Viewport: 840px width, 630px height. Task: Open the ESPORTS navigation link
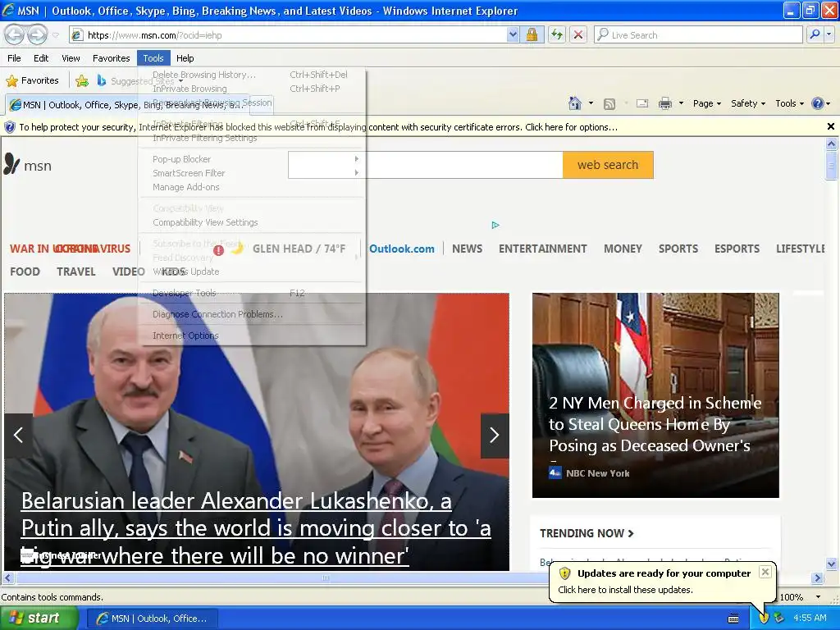click(x=737, y=249)
